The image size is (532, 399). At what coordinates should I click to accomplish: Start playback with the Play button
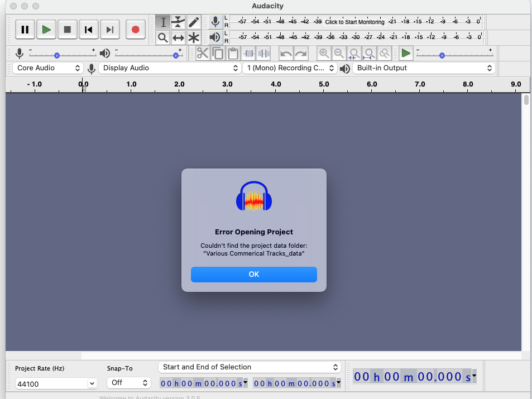(x=46, y=30)
